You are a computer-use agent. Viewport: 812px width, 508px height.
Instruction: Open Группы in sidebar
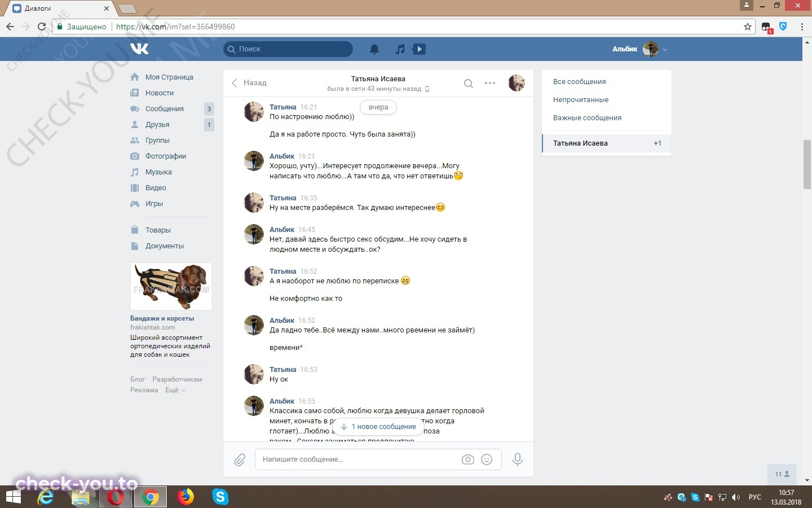pos(157,140)
